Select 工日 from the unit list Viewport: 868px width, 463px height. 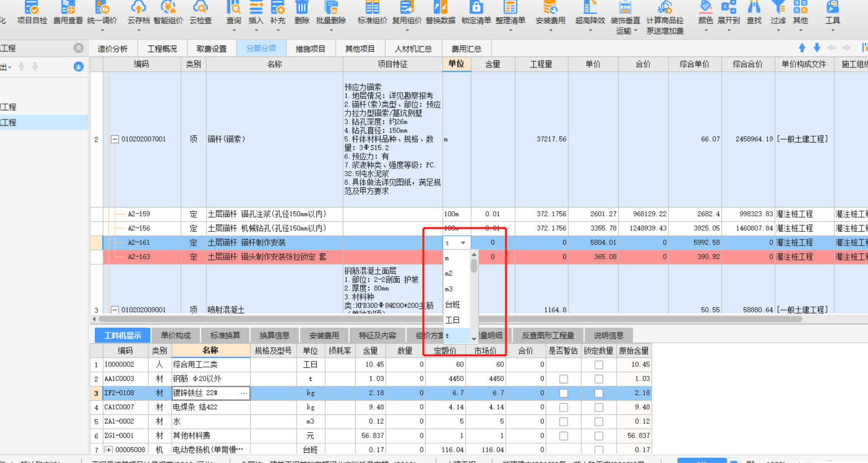click(453, 320)
